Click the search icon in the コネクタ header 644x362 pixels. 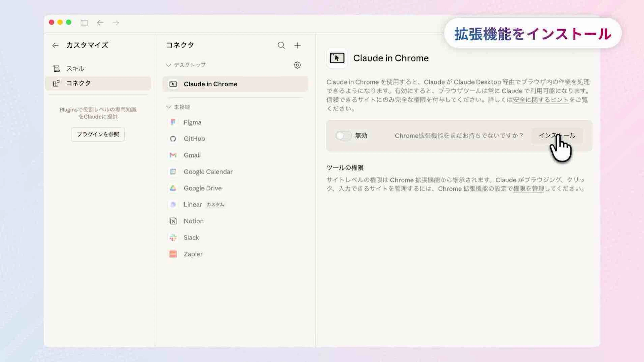[x=281, y=45]
